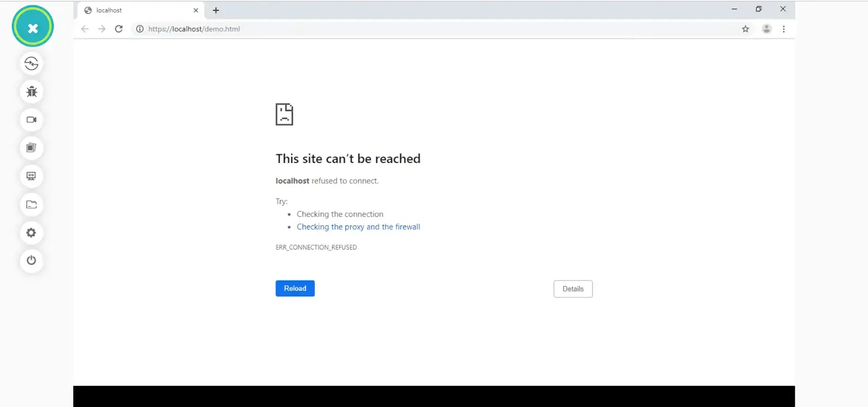
Task: Select the localhost browser tab
Action: 130,10
